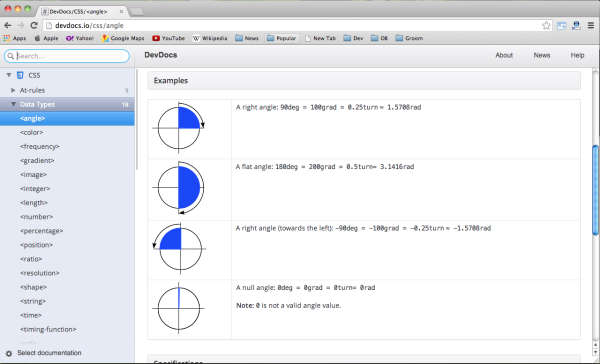Open the YouTube bookmark
Screen dimensions: 600x364
point(168,38)
